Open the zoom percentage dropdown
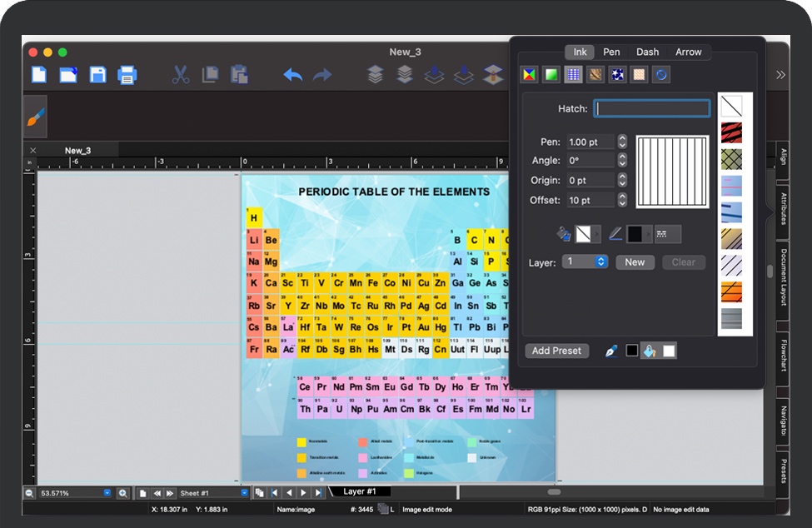The width and height of the screenshot is (812, 528). pyautogui.click(x=107, y=493)
